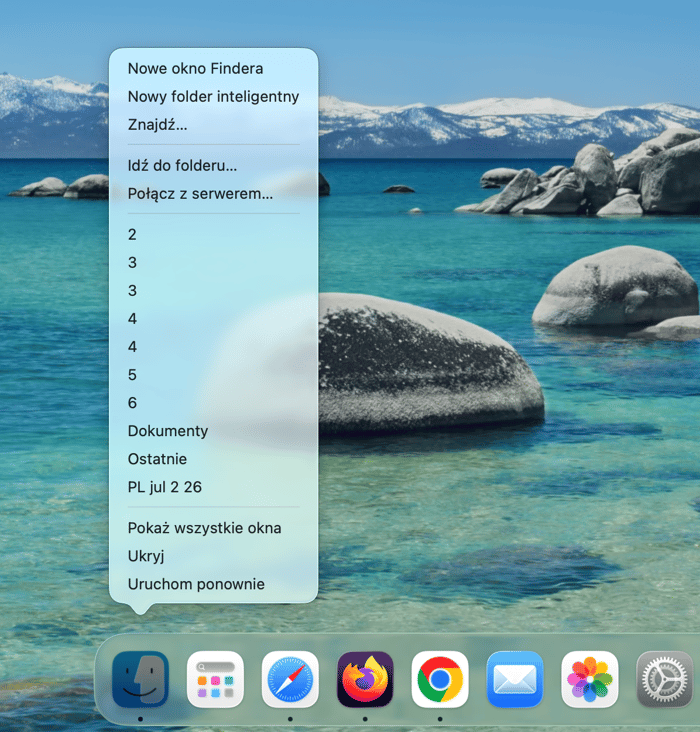Select the "Ostatnie" window entry
Image resolution: width=700 pixels, height=732 pixels.
pyautogui.click(x=213, y=458)
